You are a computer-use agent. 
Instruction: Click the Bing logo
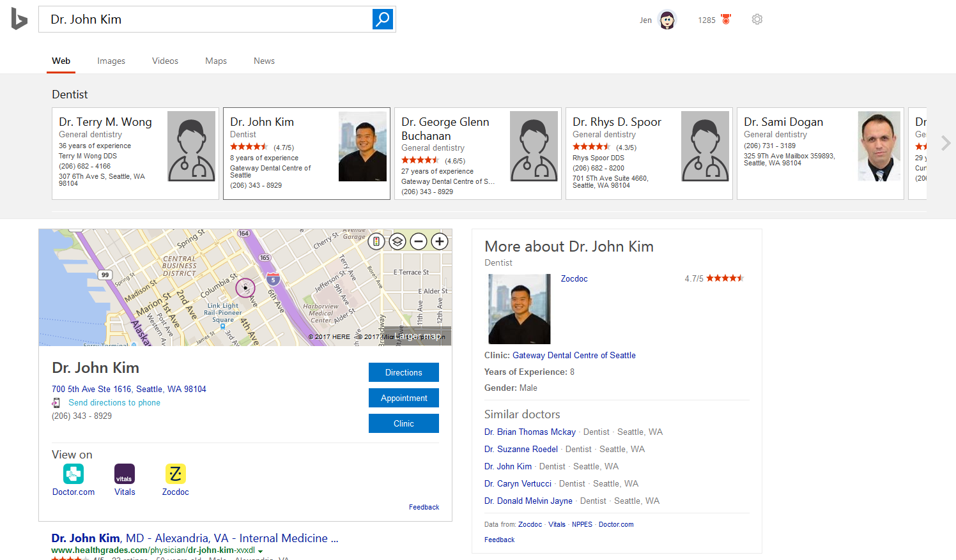pos(19,19)
